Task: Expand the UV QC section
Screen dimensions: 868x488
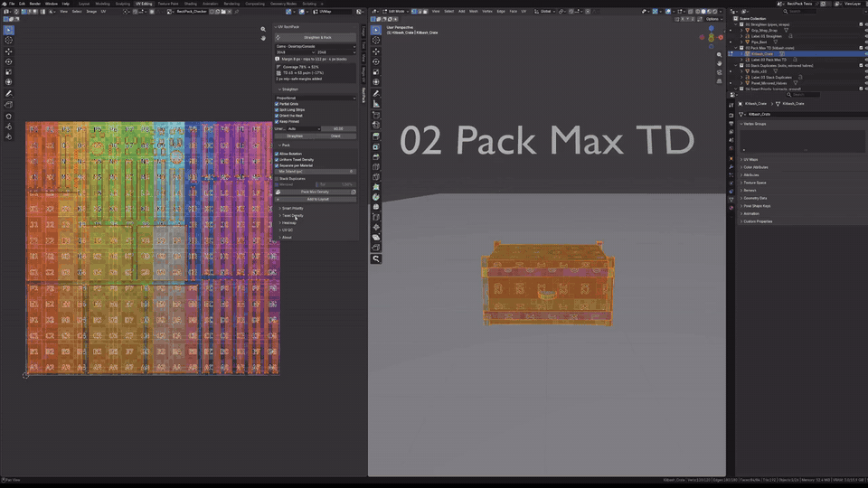Action: [287, 230]
